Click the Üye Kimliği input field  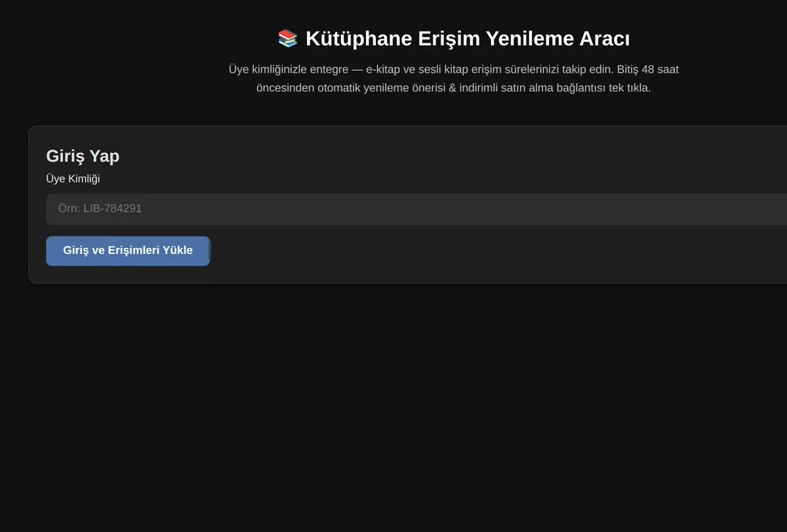tap(416, 209)
